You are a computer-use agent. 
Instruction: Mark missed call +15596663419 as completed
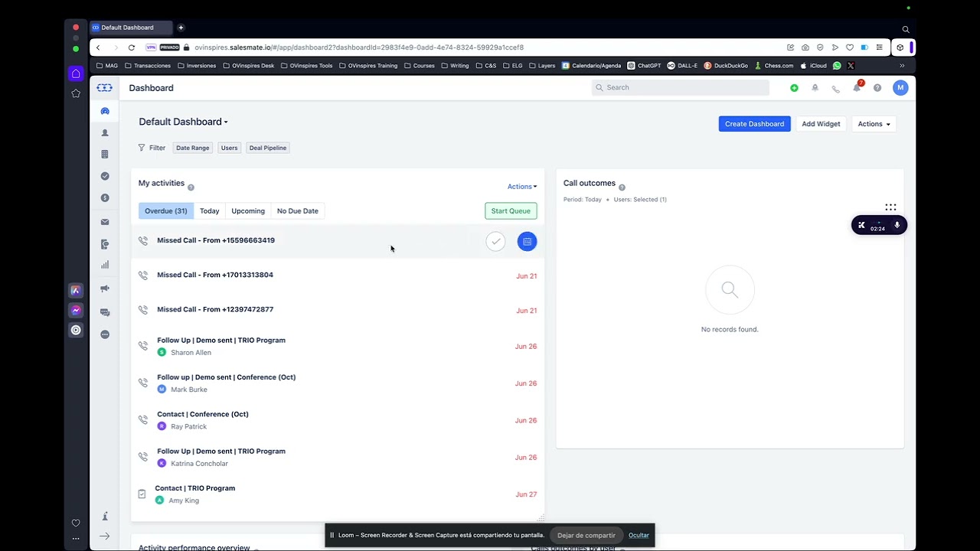(495, 242)
